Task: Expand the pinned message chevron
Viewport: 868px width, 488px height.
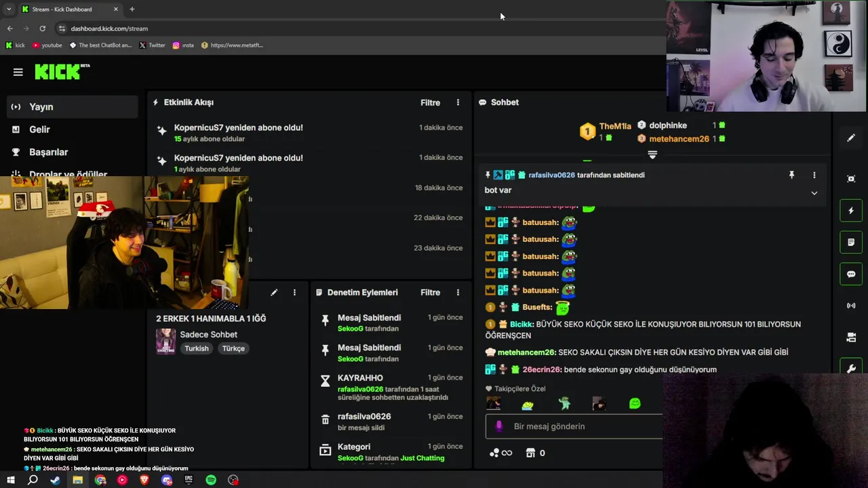Action: pyautogui.click(x=814, y=193)
